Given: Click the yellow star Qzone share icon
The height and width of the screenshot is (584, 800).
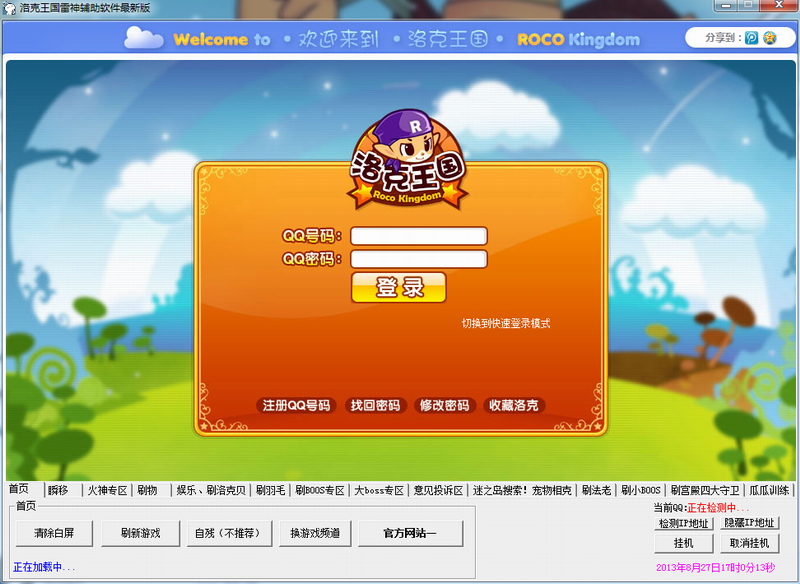Looking at the screenshot, I should click(769, 38).
